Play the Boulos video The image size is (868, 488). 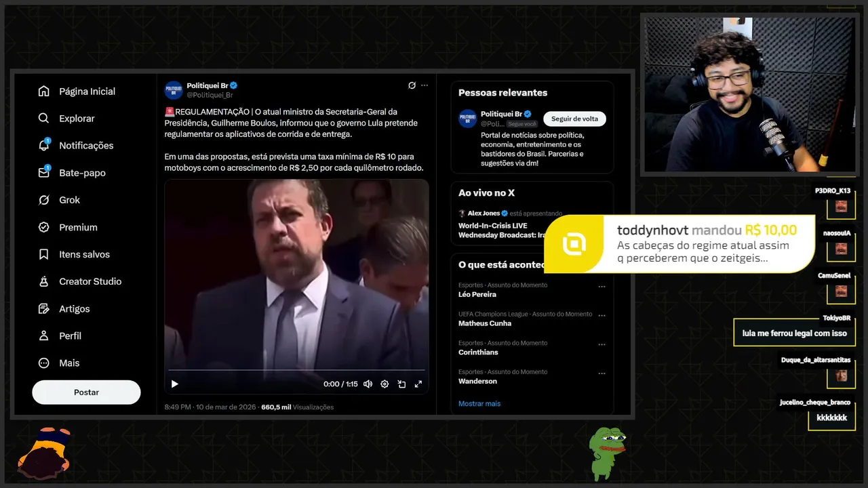pyautogui.click(x=174, y=384)
